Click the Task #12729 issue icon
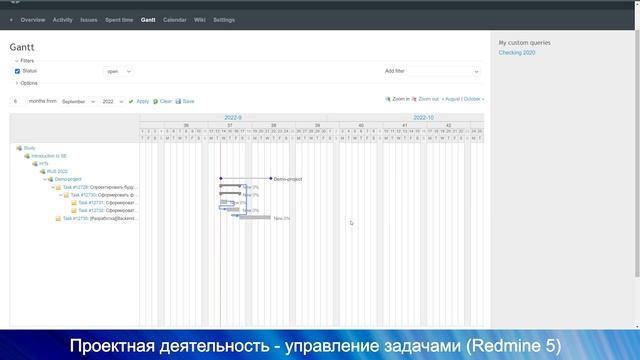This screenshot has height=360, width=640. tap(58, 187)
